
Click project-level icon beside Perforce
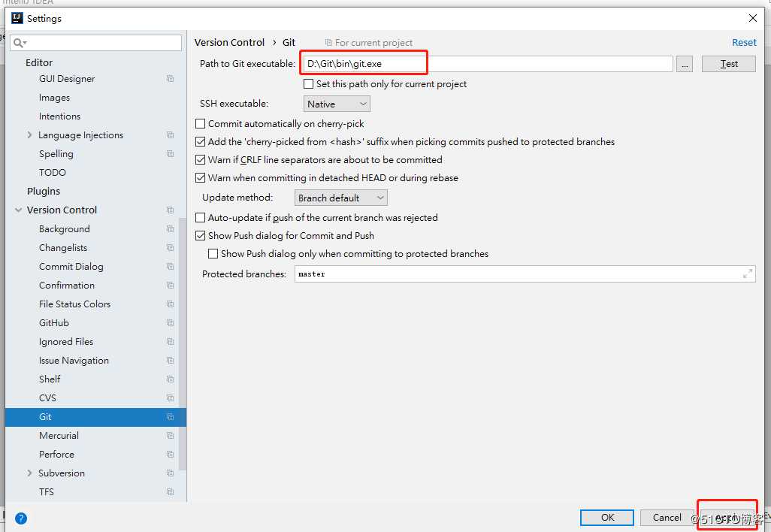170,455
